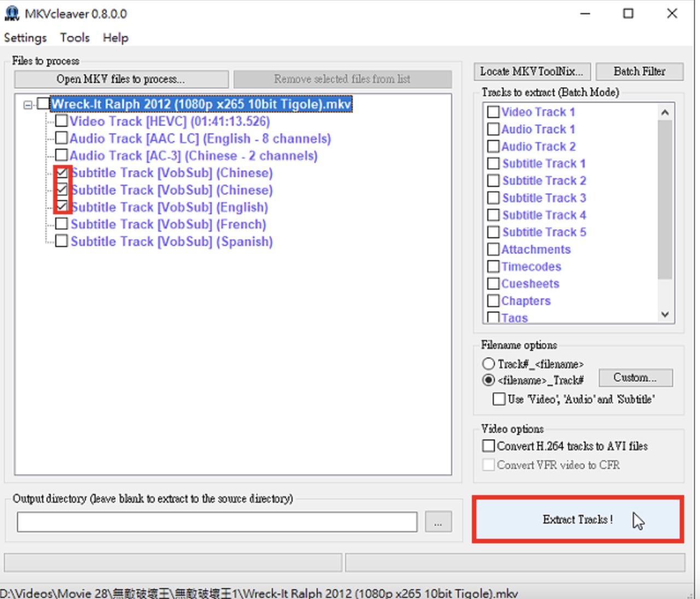The height and width of the screenshot is (599, 700).
Task: Check batch mode Video Track 1 checkbox
Action: tap(493, 112)
